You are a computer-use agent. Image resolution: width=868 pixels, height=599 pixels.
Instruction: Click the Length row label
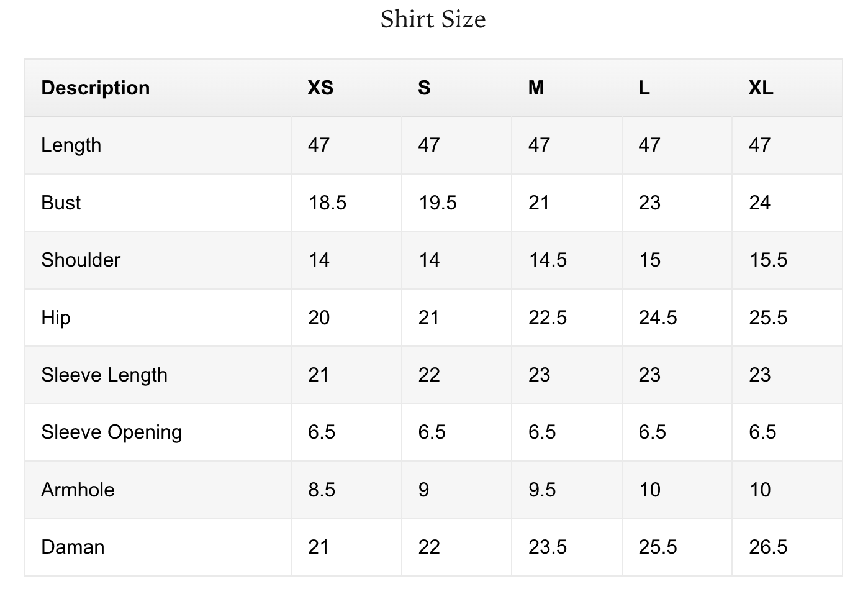tap(71, 145)
